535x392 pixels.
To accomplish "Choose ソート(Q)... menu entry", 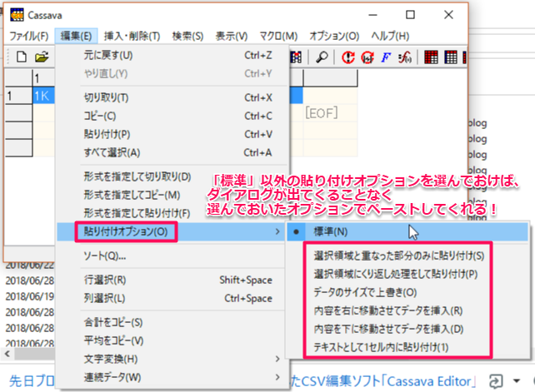I will (172, 256).
